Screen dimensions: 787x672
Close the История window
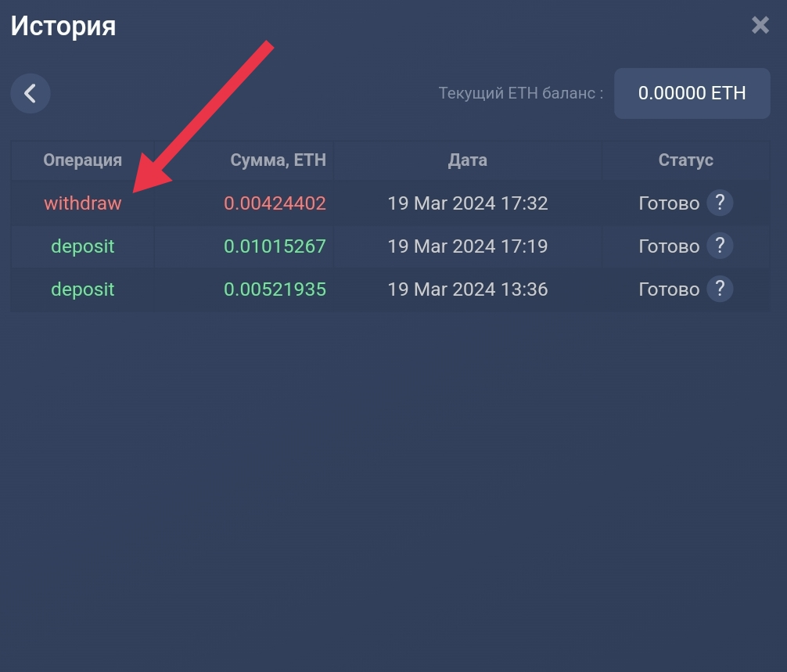point(760,25)
